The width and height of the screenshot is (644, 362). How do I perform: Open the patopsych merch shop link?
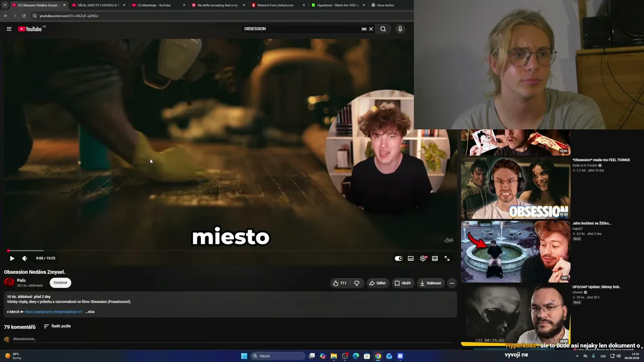[54, 312]
